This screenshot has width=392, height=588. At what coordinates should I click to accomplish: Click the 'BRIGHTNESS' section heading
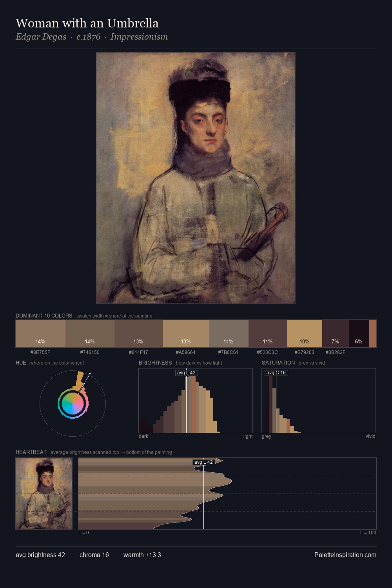(155, 363)
